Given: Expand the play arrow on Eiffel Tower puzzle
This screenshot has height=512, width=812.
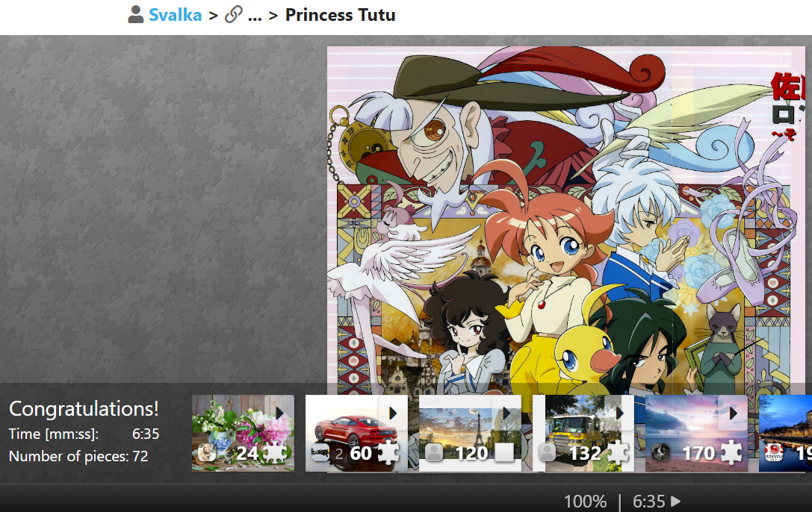Looking at the screenshot, I should pos(506,413).
